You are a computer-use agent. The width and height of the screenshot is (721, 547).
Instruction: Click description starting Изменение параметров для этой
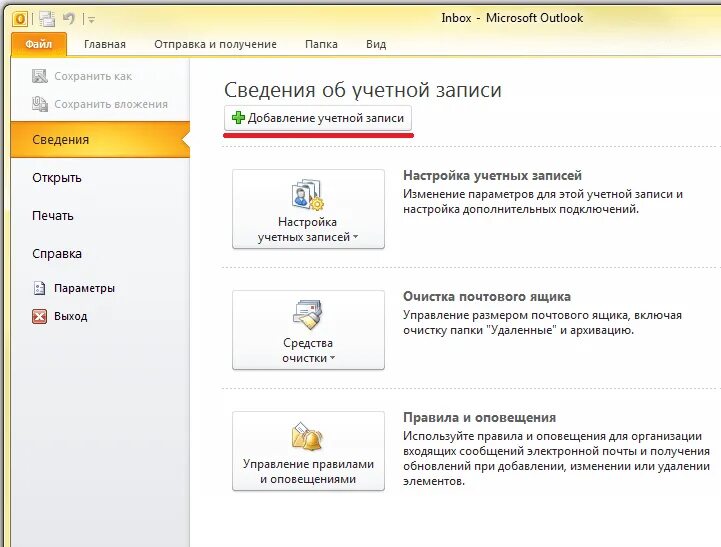point(543,202)
